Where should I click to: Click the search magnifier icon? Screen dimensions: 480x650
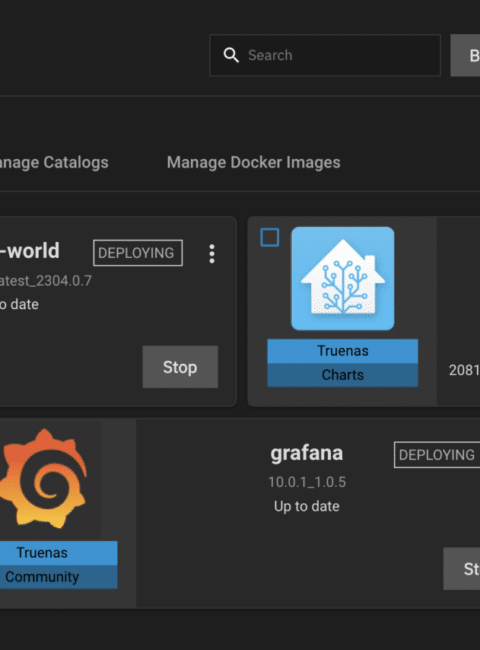(x=231, y=55)
